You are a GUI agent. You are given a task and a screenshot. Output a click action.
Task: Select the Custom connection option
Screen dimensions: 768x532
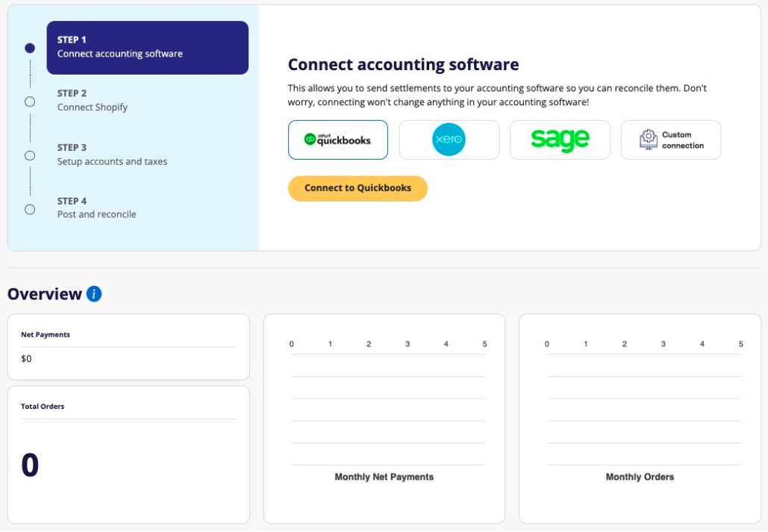pyautogui.click(x=670, y=140)
